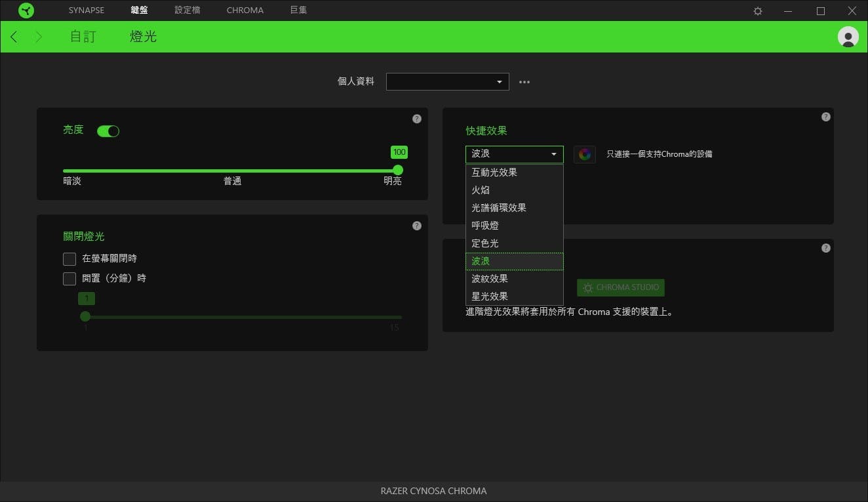
Task: Open the 燈光 sub-tab
Action: tap(144, 37)
